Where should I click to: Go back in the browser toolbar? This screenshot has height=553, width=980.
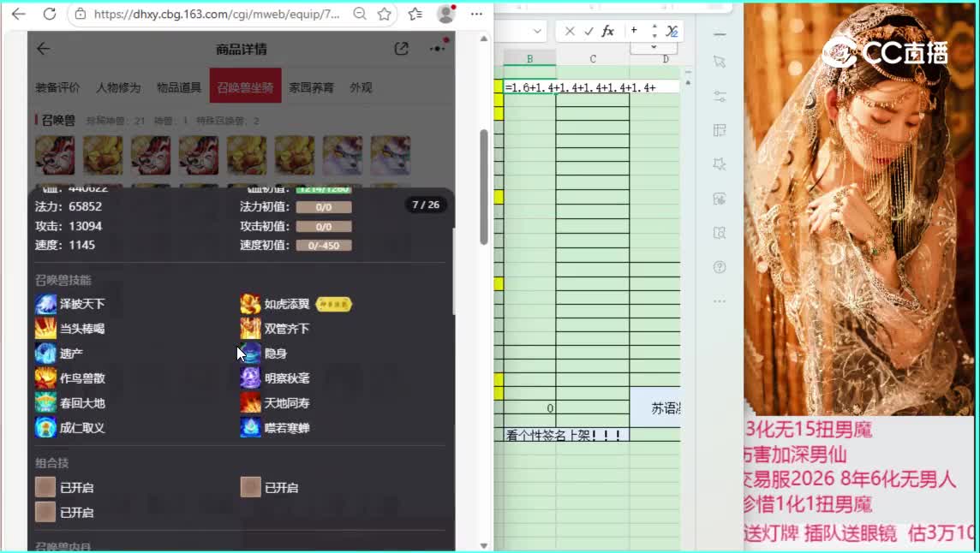point(19,14)
